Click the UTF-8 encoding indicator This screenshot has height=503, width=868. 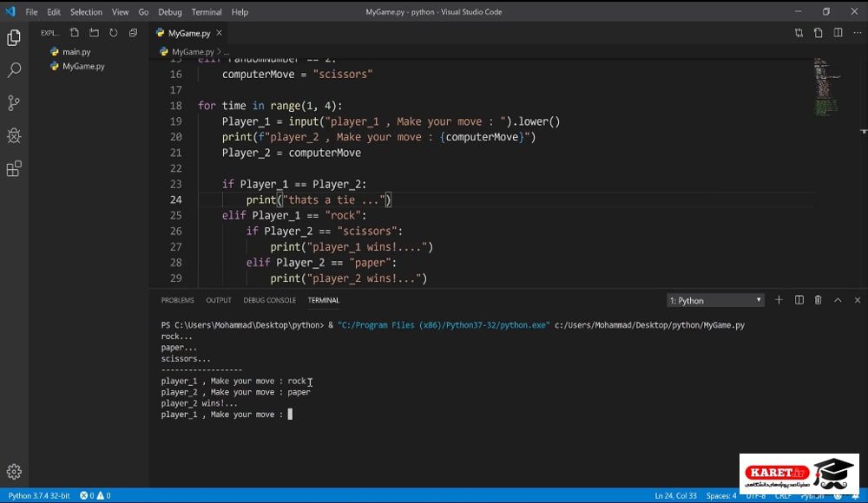tap(756, 496)
